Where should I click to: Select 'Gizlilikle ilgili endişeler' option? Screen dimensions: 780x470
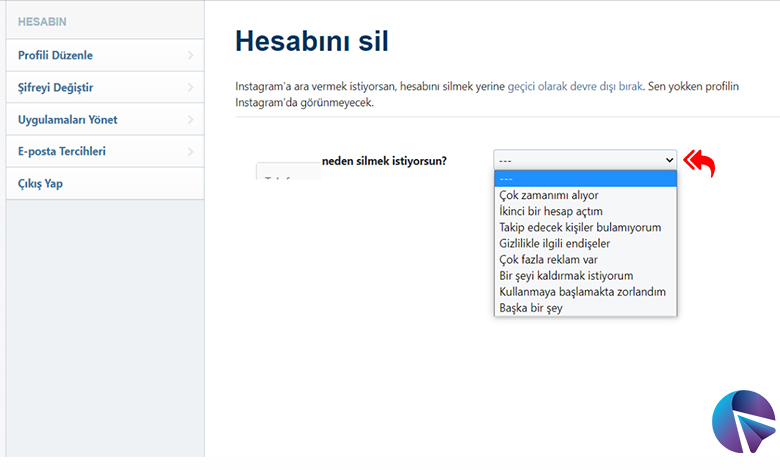pyautogui.click(x=554, y=244)
